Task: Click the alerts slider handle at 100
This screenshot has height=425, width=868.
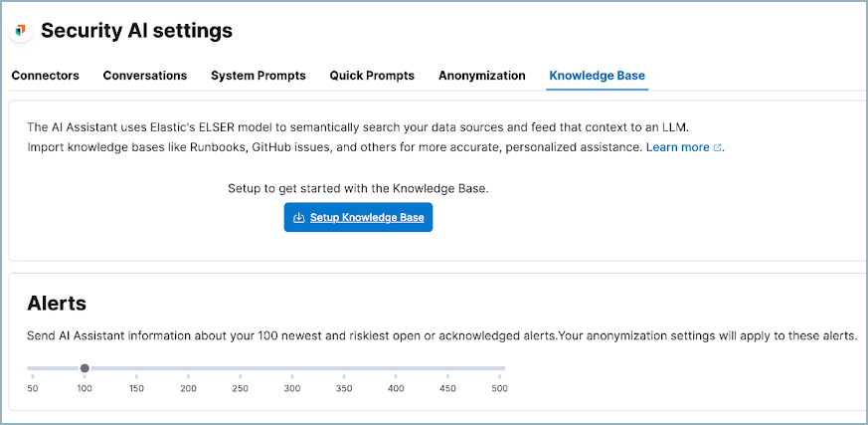Action: [x=85, y=368]
